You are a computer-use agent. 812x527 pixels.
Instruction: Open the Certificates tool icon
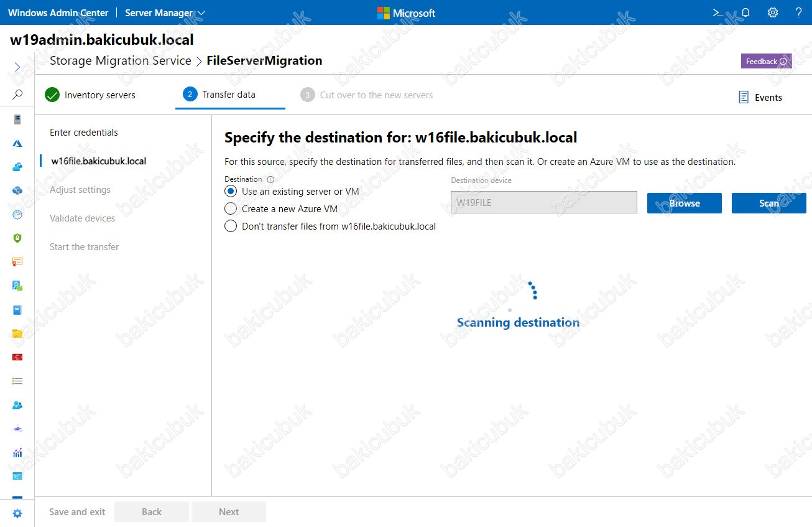point(17,262)
